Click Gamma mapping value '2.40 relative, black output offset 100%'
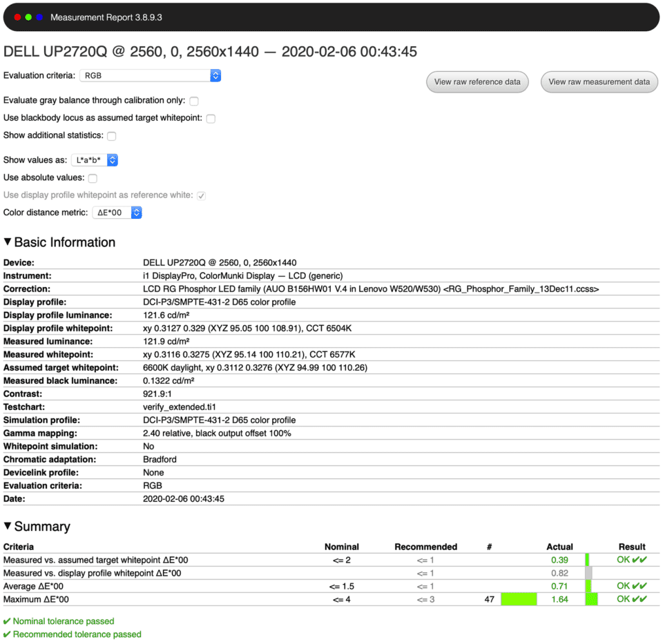The image size is (663, 644). click(217, 433)
